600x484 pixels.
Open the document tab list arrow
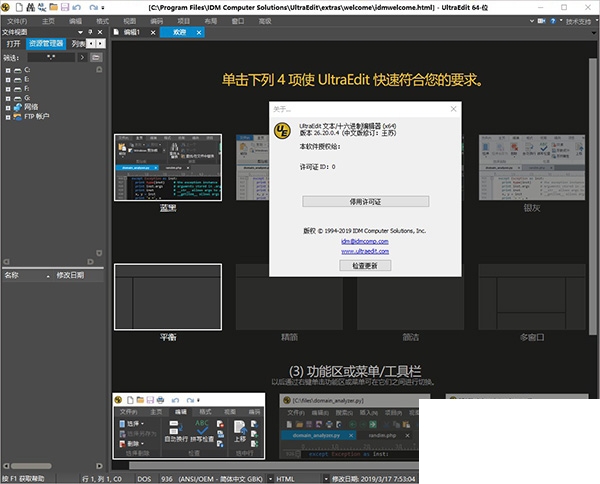click(593, 33)
